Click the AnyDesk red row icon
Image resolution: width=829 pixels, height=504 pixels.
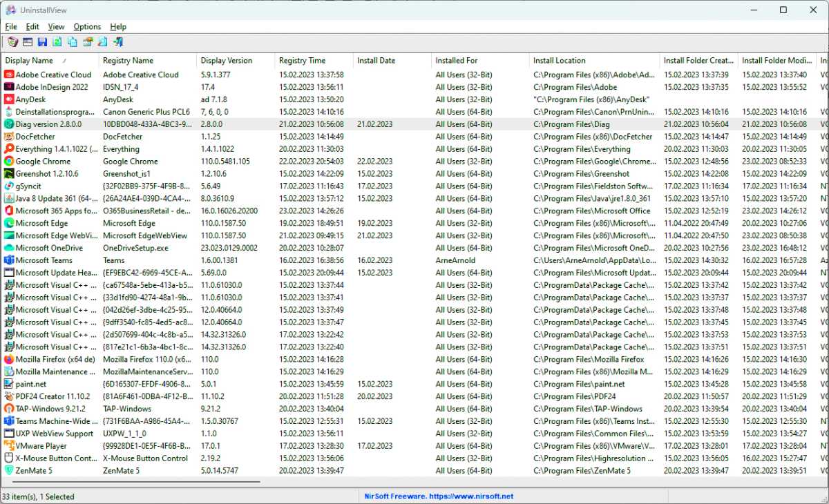click(9, 99)
